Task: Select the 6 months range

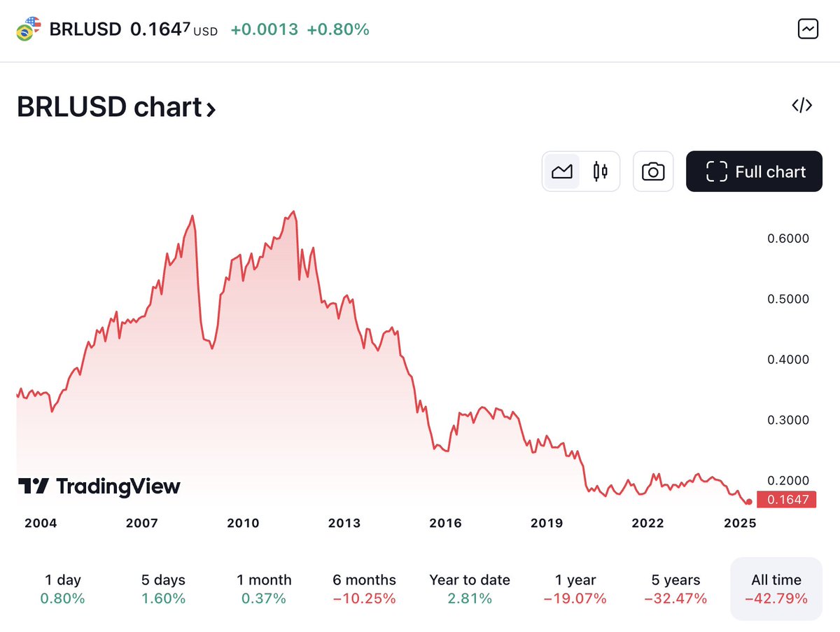Action: [x=364, y=589]
